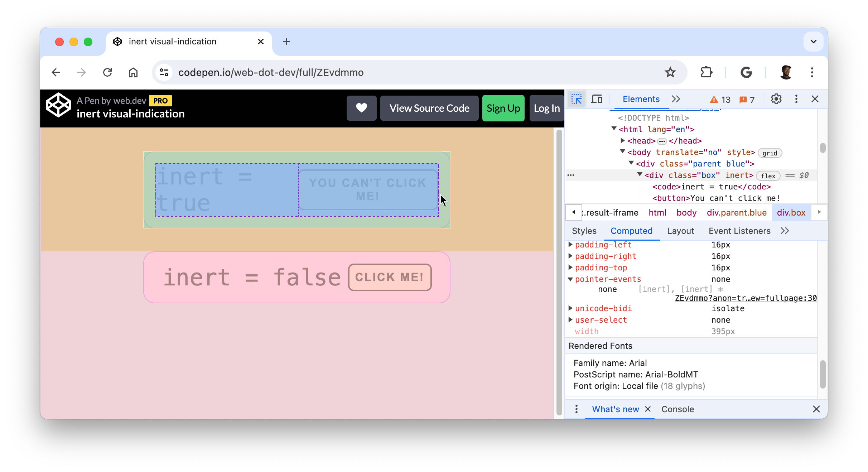Click the settings gear icon

click(777, 99)
